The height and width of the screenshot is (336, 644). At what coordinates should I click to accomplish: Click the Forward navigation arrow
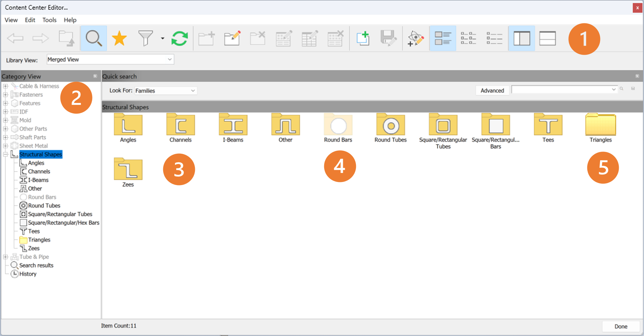pos(41,39)
